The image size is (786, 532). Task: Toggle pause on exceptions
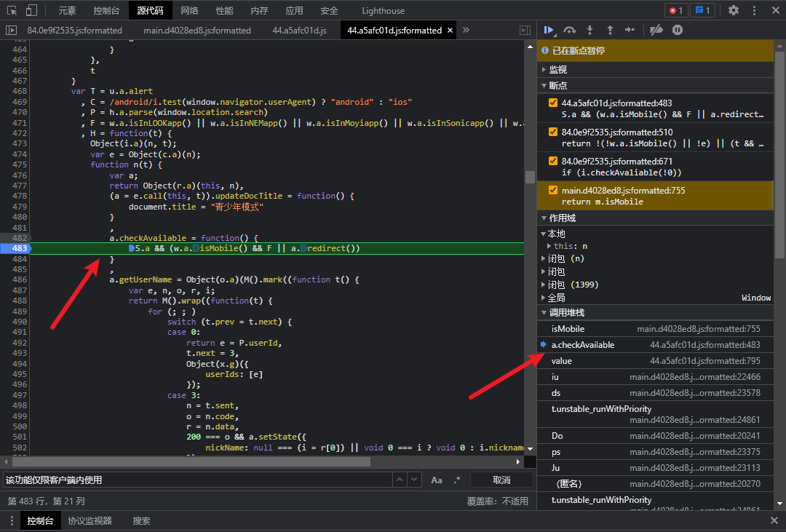[x=678, y=31]
